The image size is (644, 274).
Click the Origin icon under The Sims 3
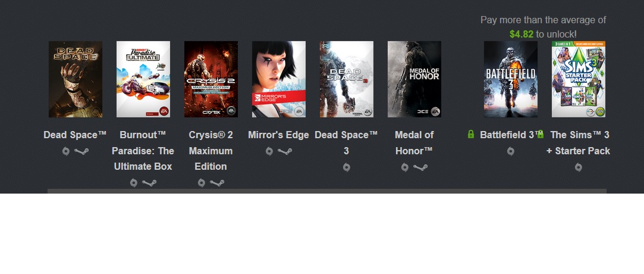578,167
